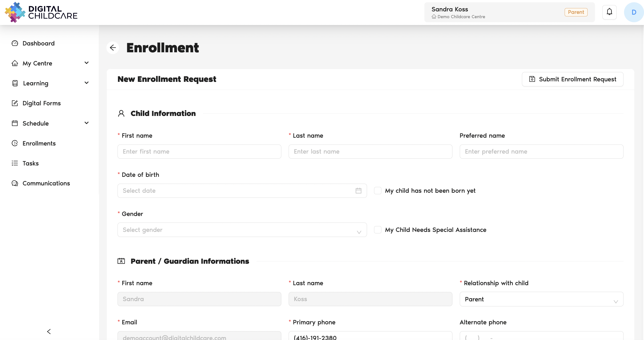
Task: Click the notification bell icon
Action: [609, 12]
